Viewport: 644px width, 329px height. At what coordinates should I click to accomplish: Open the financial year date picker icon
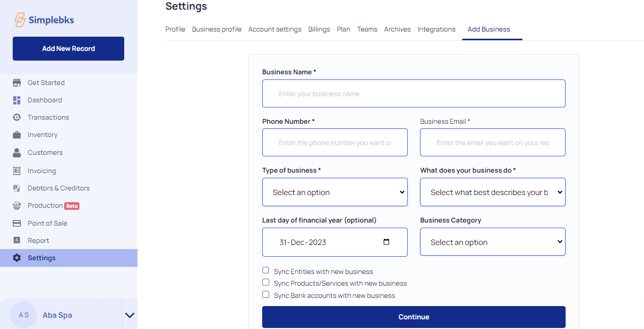(386, 242)
